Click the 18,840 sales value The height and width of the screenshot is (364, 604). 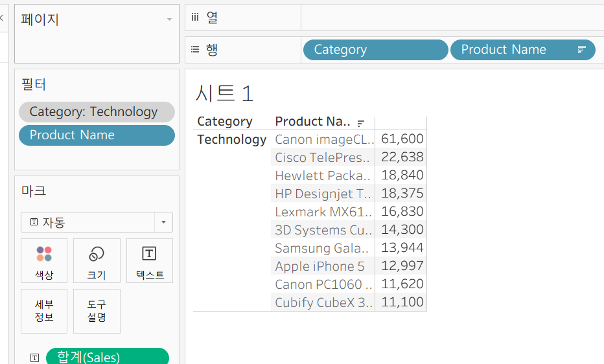pos(402,175)
